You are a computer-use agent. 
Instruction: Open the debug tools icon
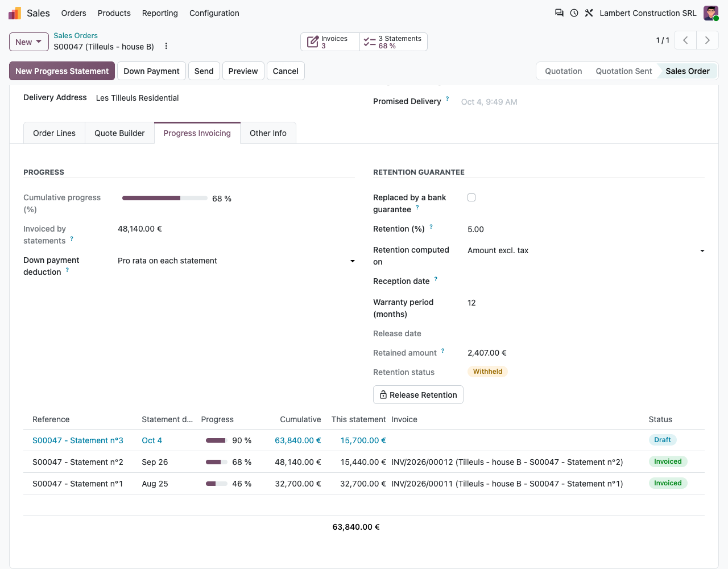tap(589, 13)
